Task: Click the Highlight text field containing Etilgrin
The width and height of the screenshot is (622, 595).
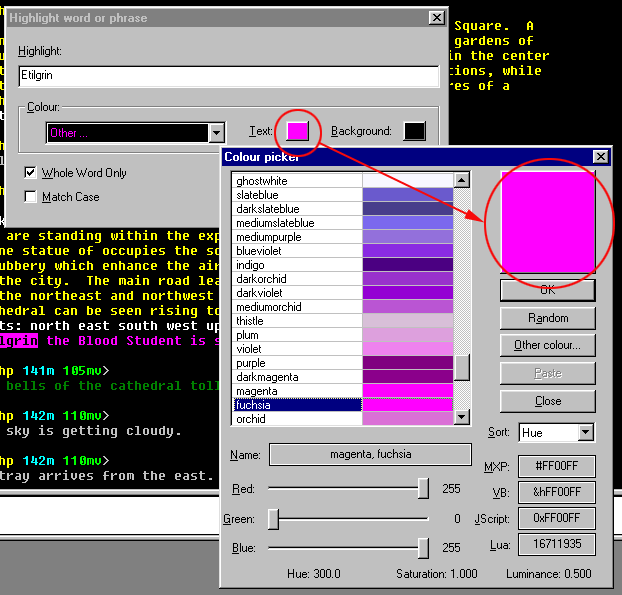Action: pyautogui.click(x=228, y=76)
